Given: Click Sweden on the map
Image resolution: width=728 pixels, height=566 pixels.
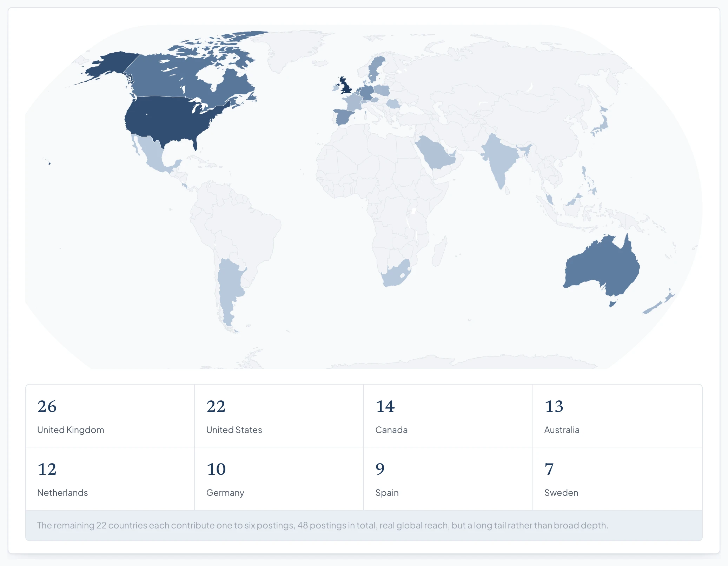Looking at the screenshot, I should tap(376, 68).
